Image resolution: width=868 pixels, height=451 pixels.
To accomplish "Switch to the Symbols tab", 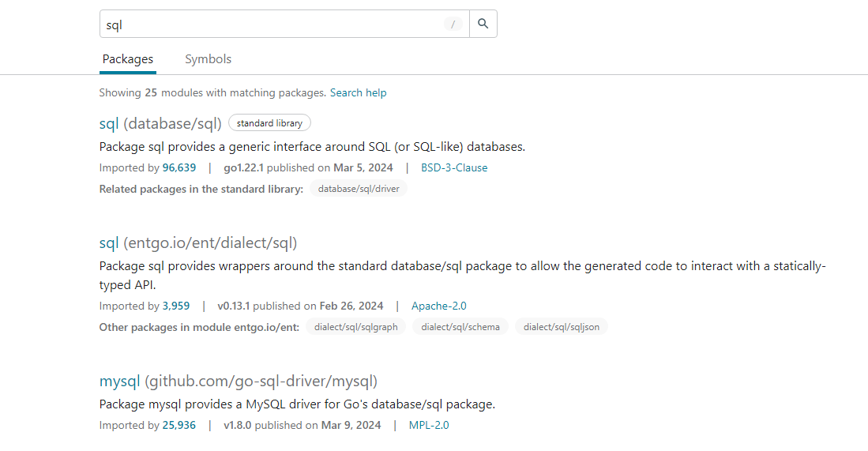I will (209, 59).
